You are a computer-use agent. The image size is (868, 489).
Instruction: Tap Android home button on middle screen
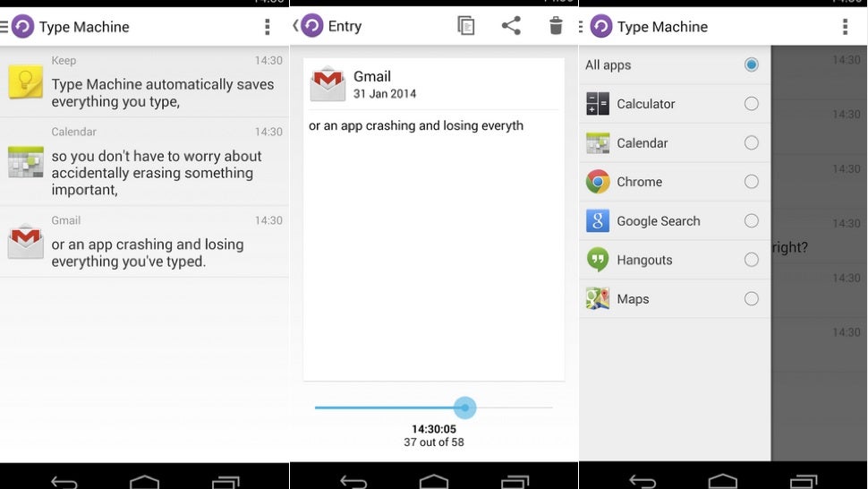[434, 481]
